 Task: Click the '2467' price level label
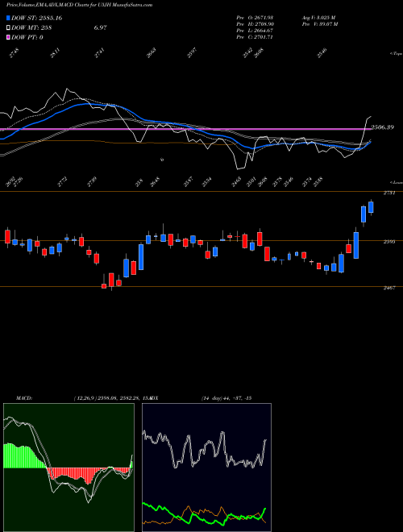click(x=388, y=288)
